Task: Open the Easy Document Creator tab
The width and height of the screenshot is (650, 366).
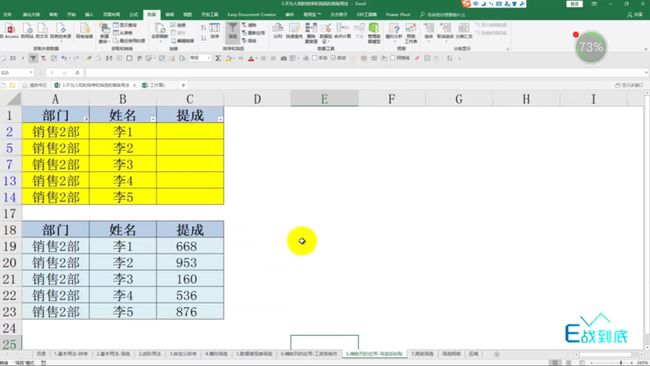Action: tap(252, 15)
